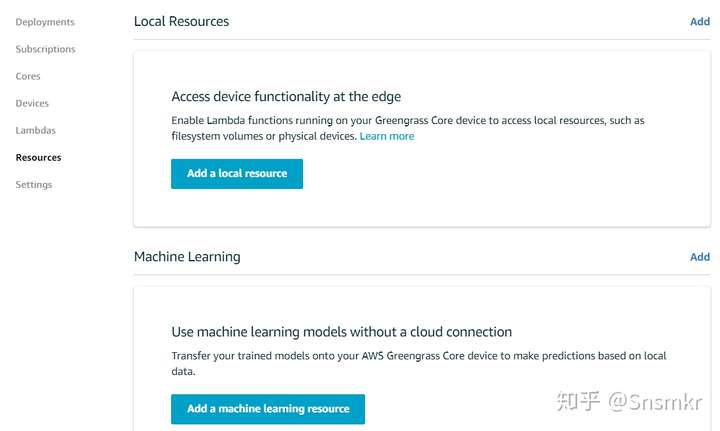Open Devices in the left navigation

(x=32, y=103)
